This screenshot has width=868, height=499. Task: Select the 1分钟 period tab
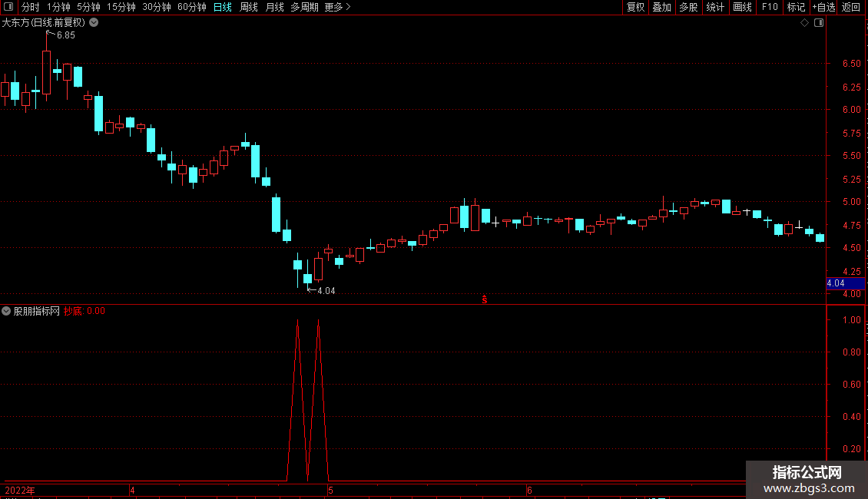pos(58,7)
